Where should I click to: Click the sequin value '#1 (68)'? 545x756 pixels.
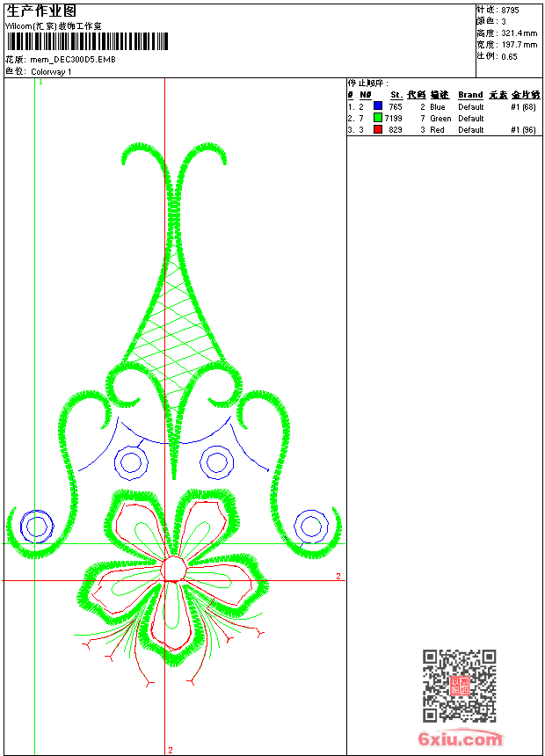523,107
